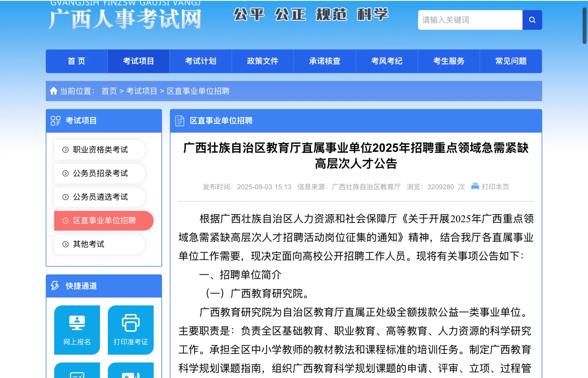Viewport: 588px width, 378px height.
Task: Select 区直事业单位招聘 in the sidebar
Action: [104, 220]
